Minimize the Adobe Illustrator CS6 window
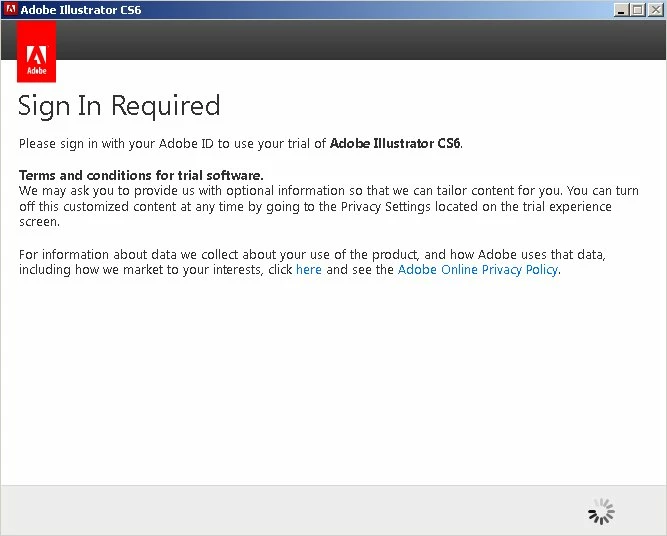Image resolution: width=667 pixels, height=536 pixels. (621, 10)
